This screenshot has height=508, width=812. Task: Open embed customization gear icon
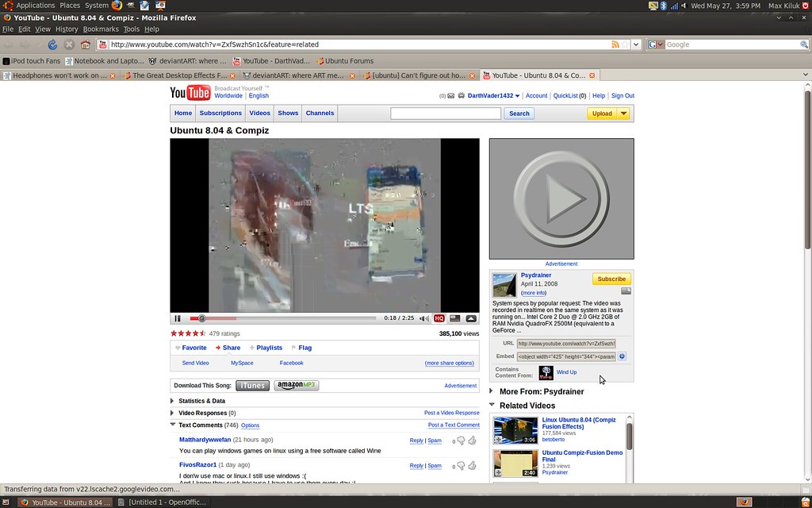point(622,356)
